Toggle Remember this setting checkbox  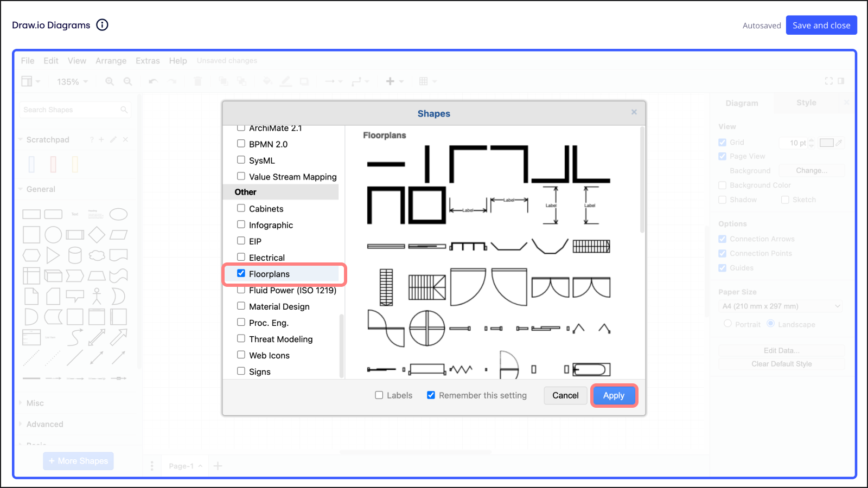tap(431, 395)
